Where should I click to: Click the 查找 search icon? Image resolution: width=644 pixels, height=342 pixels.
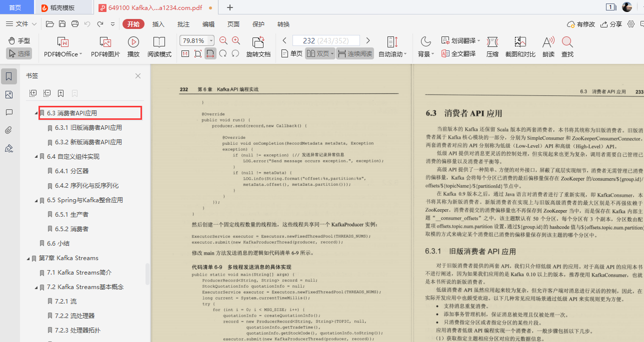[567, 47]
